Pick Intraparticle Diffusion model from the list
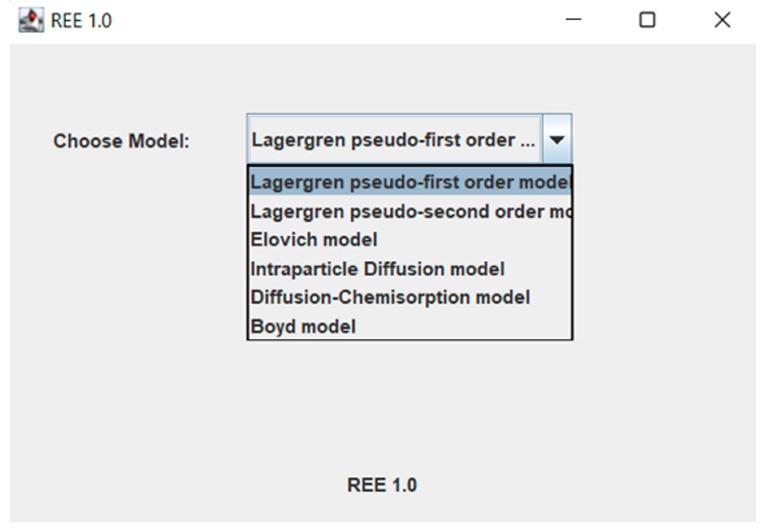Screen dimensions: 765x532 [377, 269]
